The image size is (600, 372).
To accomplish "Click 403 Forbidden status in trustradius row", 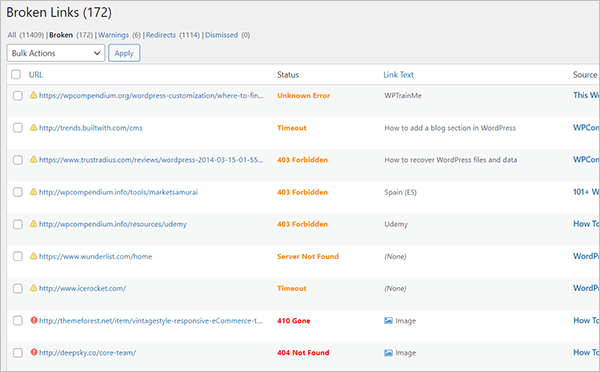I will (303, 160).
